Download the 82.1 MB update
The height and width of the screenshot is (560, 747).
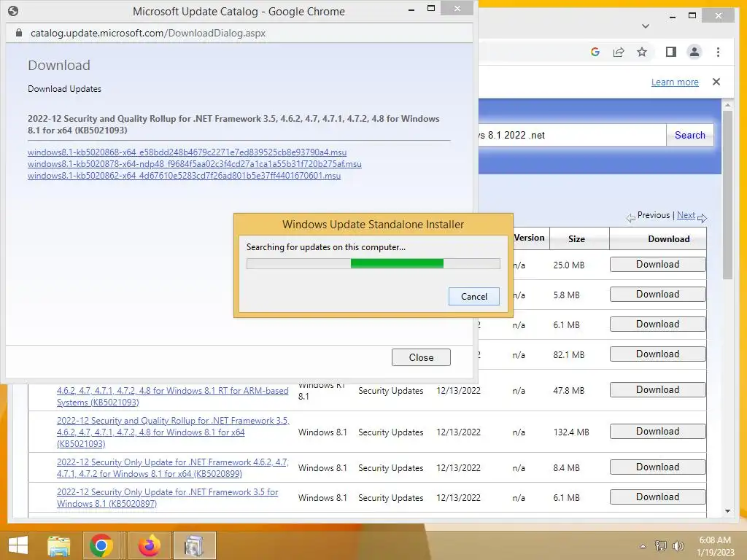pos(657,354)
